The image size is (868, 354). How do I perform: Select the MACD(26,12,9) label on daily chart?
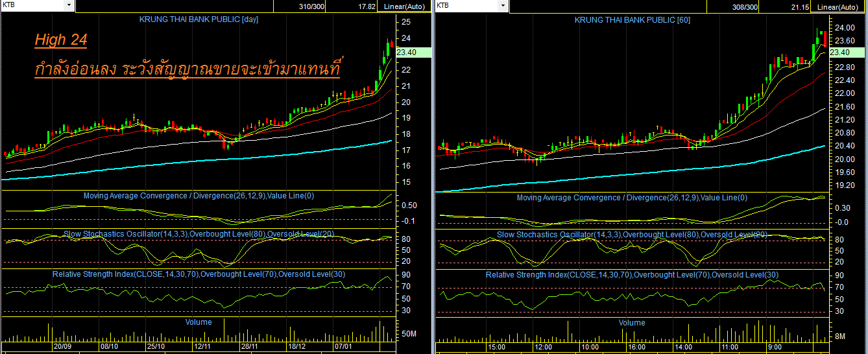[x=199, y=195]
